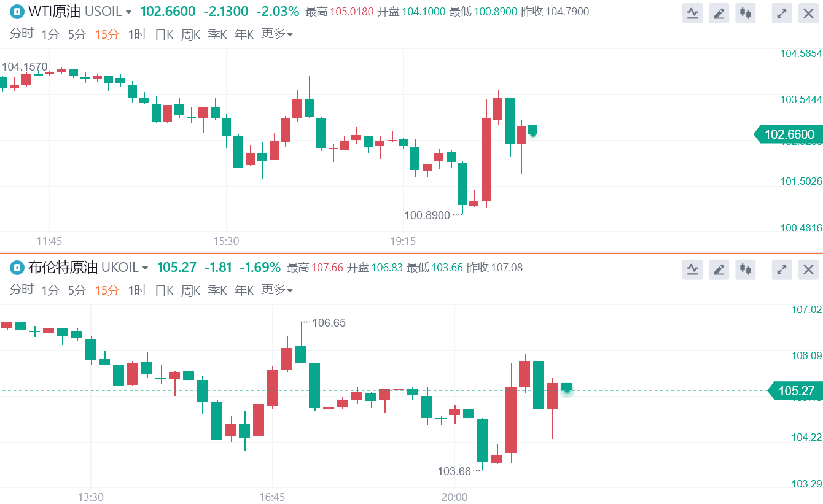This screenshot has height=504, width=823.
Task: Select the drawing pencil tool in Brent chart
Action: tap(719, 269)
